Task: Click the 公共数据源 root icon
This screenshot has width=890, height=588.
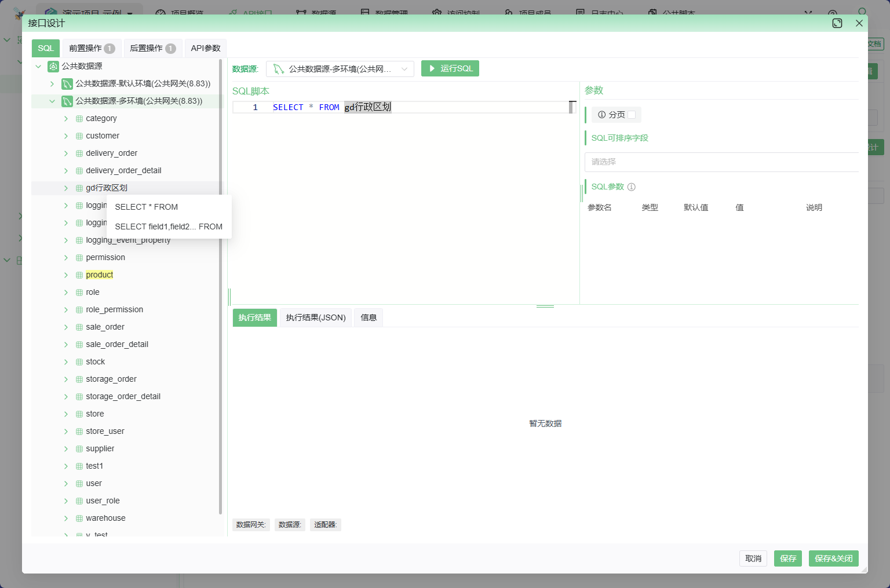Action: tap(53, 67)
